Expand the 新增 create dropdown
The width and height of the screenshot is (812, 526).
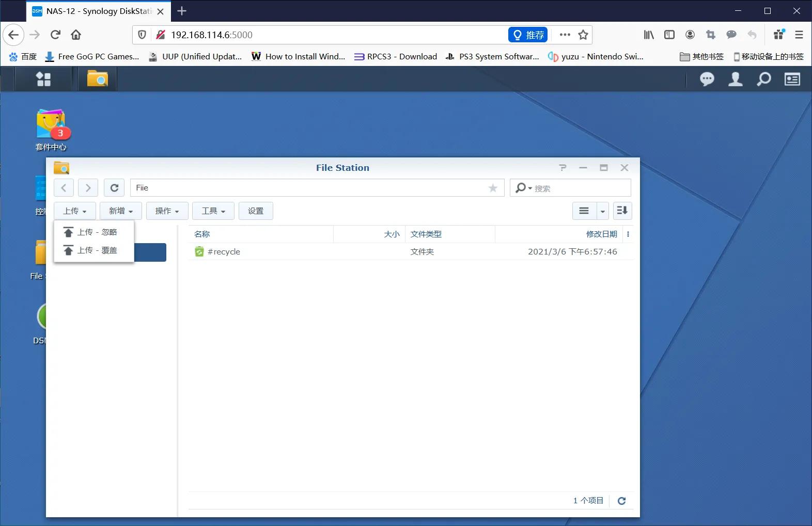pyautogui.click(x=121, y=211)
